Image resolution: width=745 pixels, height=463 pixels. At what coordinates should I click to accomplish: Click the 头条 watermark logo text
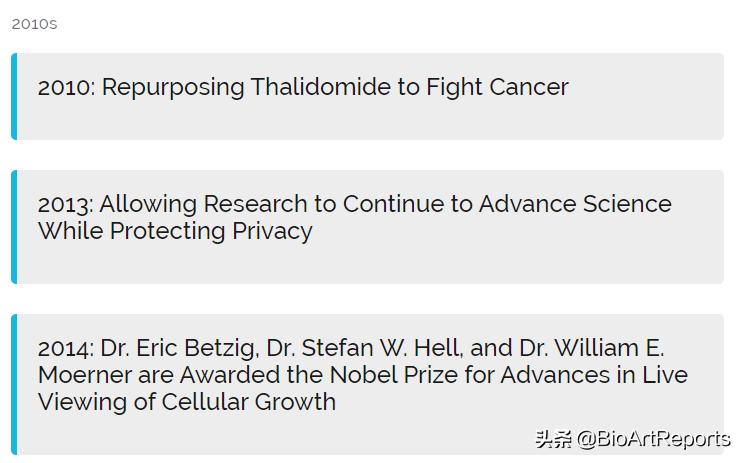point(554,439)
